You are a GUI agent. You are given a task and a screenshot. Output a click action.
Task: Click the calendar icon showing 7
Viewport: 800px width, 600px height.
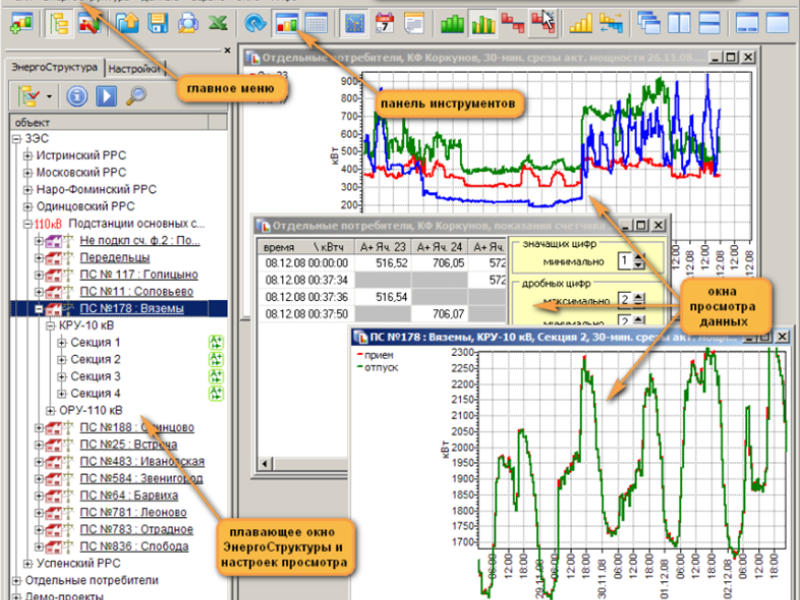point(384,23)
